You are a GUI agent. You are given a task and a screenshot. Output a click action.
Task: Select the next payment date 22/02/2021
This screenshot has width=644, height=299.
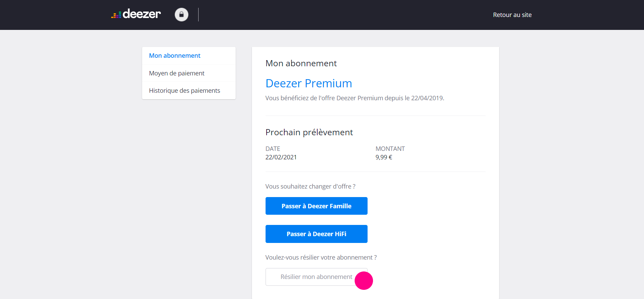(281, 157)
